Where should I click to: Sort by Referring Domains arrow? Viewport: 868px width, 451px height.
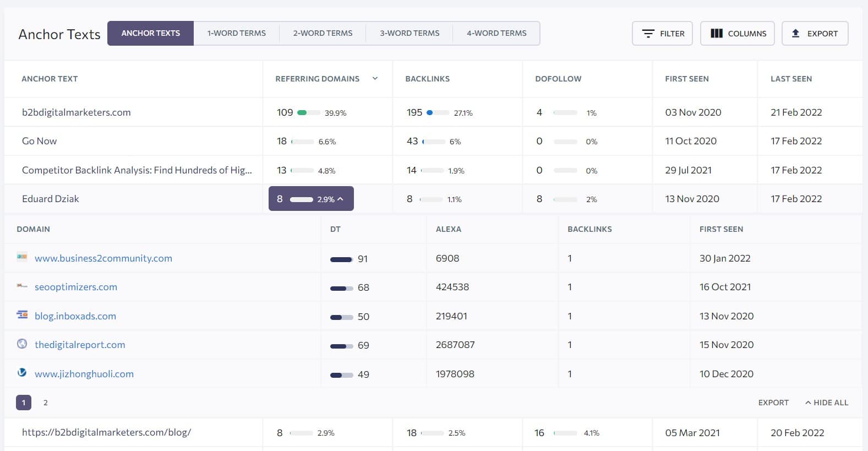[x=375, y=79]
